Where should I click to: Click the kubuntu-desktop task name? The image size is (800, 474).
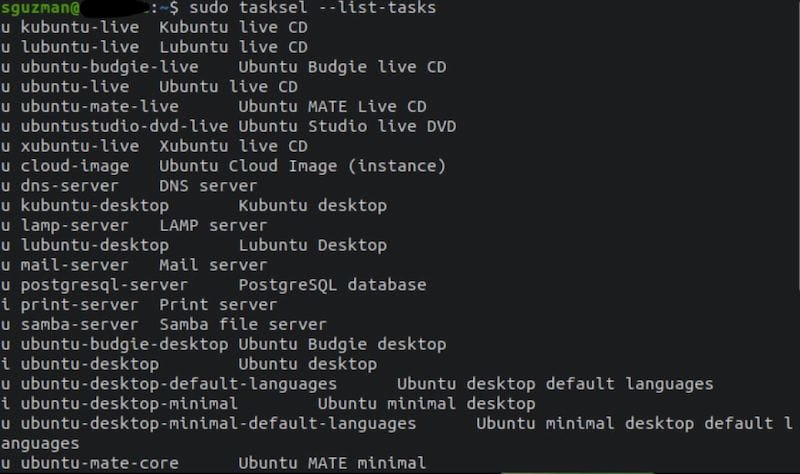[x=94, y=206]
